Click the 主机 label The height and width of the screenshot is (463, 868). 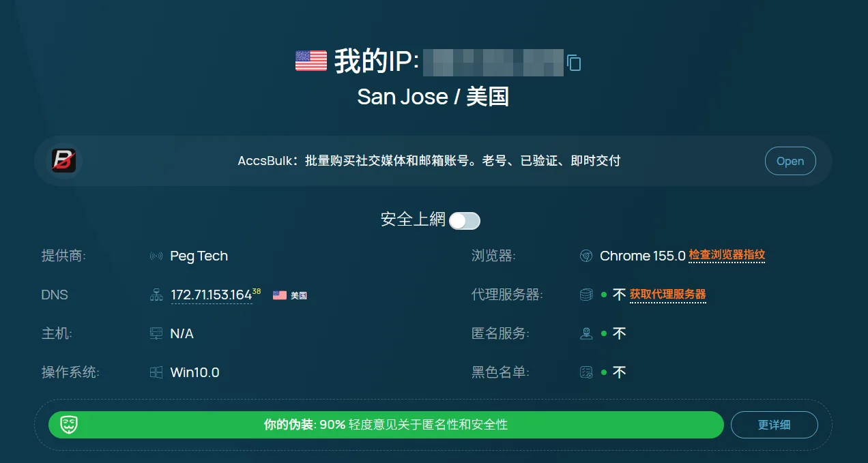click(x=57, y=333)
